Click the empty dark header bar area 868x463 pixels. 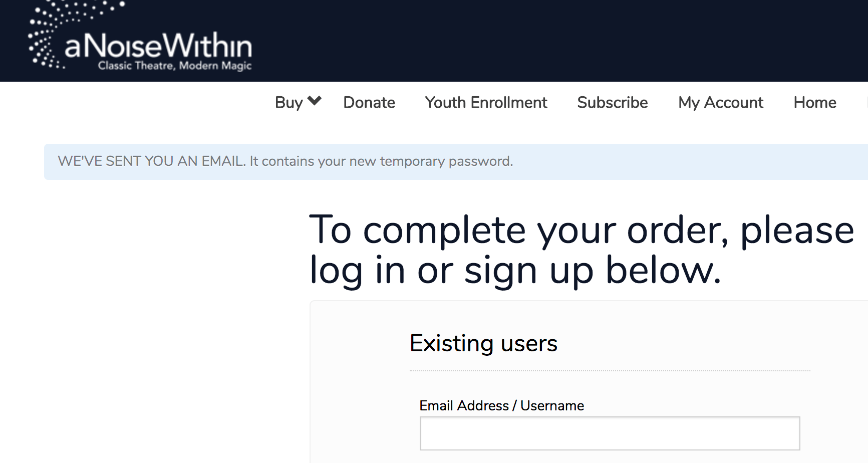551,40
